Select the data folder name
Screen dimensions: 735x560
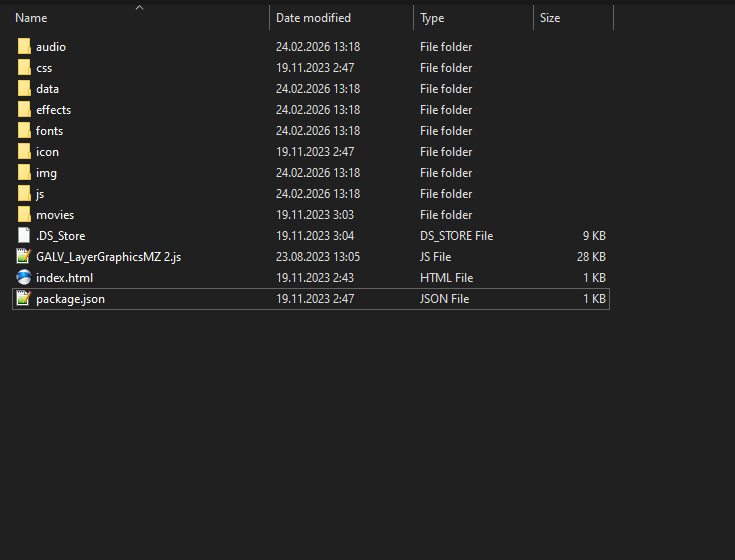point(47,89)
